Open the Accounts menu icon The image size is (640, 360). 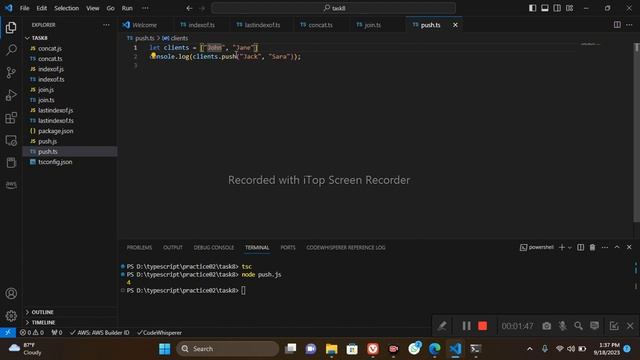11,293
